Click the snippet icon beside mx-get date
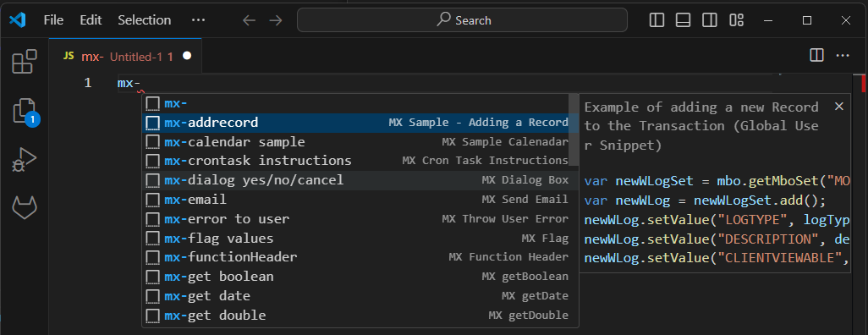Screen dimensions: 868x335 click(x=153, y=296)
